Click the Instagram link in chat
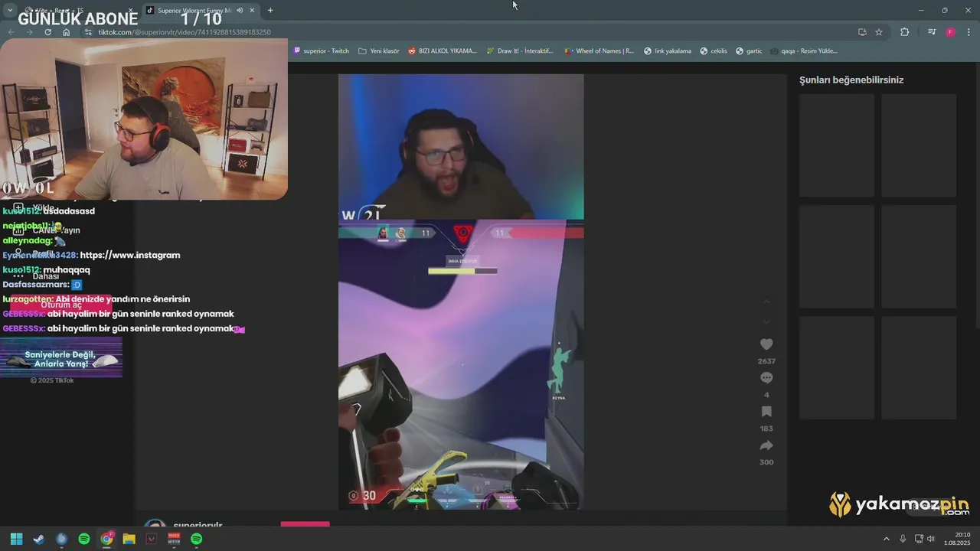Screen dimensions: 980x551 [130, 255]
